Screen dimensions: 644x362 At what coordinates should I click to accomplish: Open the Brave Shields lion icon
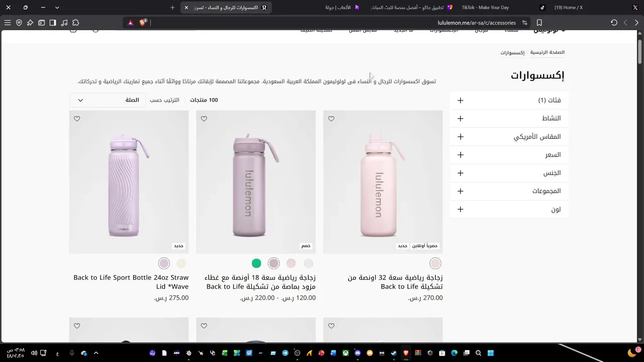tap(142, 23)
